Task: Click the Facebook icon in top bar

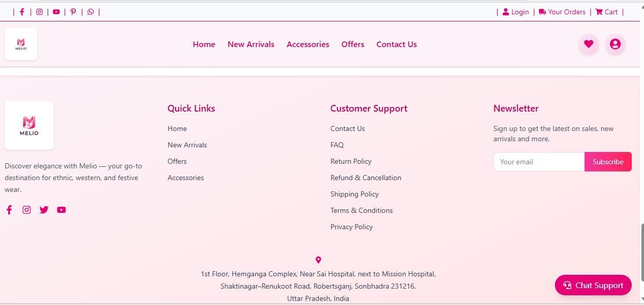Action: [22, 12]
